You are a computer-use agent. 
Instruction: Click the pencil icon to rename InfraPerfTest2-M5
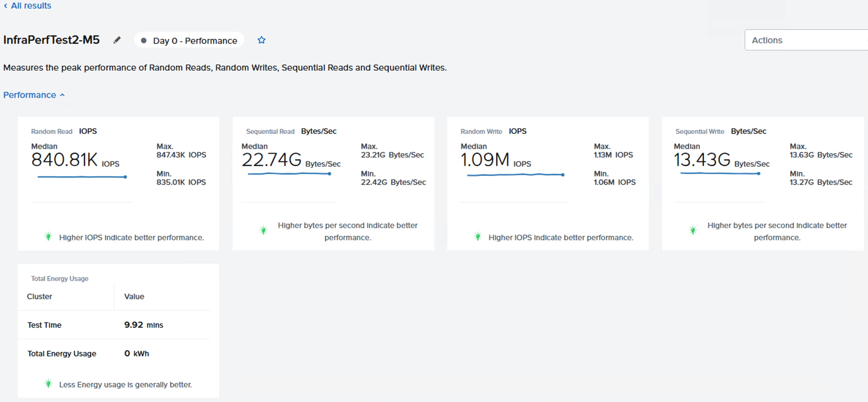(117, 40)
